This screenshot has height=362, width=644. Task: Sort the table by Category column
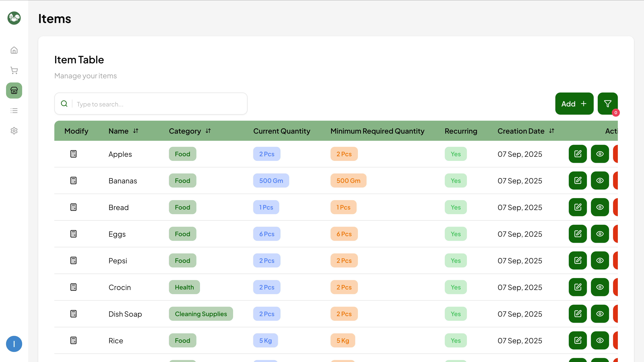tap(208, 131)
